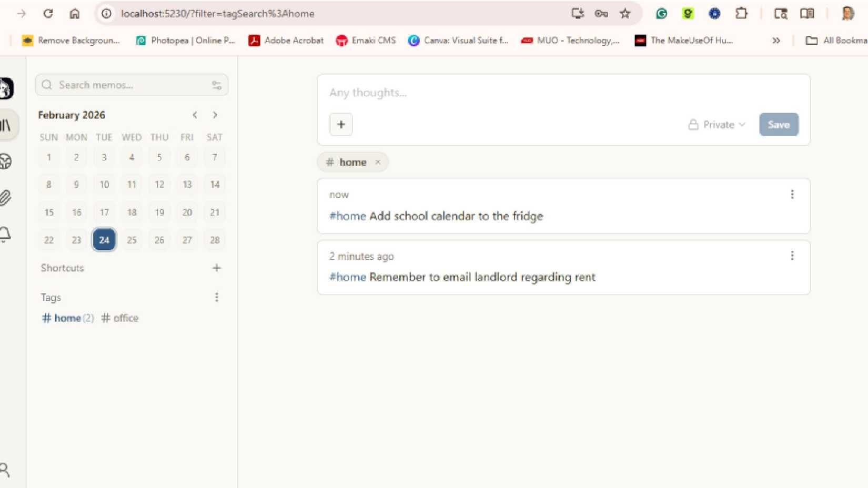
Task: Go to previous month in calendar
Action: 195,115
